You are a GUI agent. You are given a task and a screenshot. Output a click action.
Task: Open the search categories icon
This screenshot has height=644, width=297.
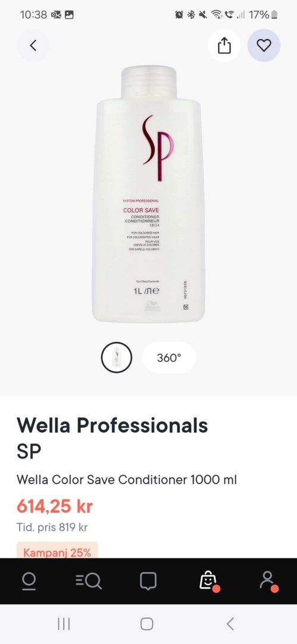coord(89,581)
